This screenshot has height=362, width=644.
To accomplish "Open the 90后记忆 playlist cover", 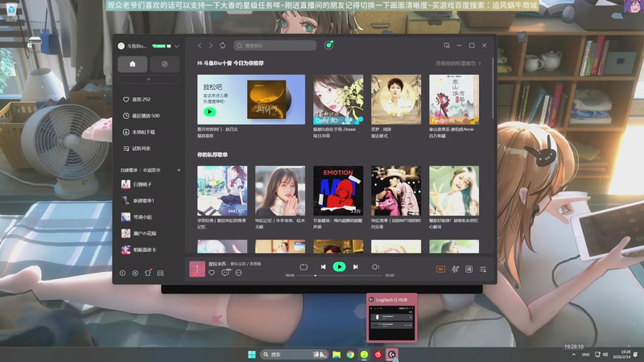I will click(280, 191).
